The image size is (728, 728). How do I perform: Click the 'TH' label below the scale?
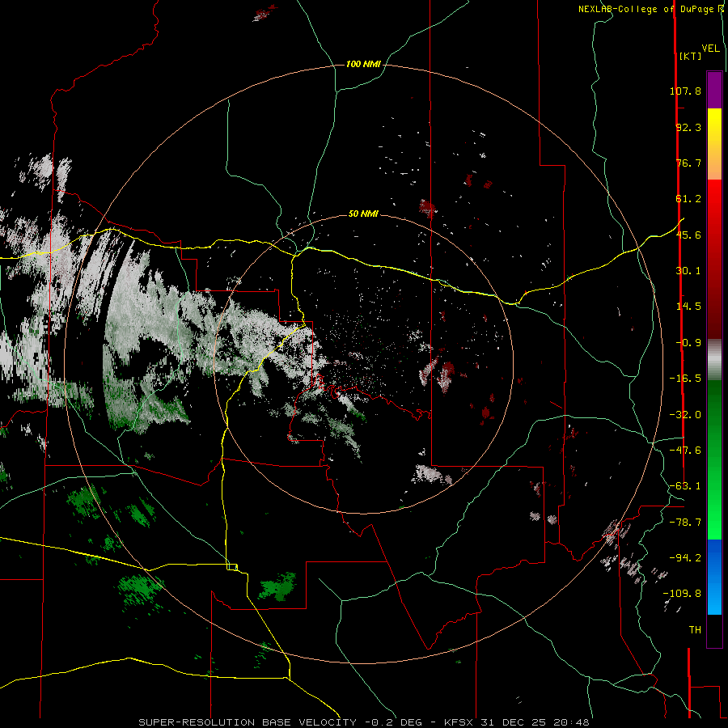point(695,630)
